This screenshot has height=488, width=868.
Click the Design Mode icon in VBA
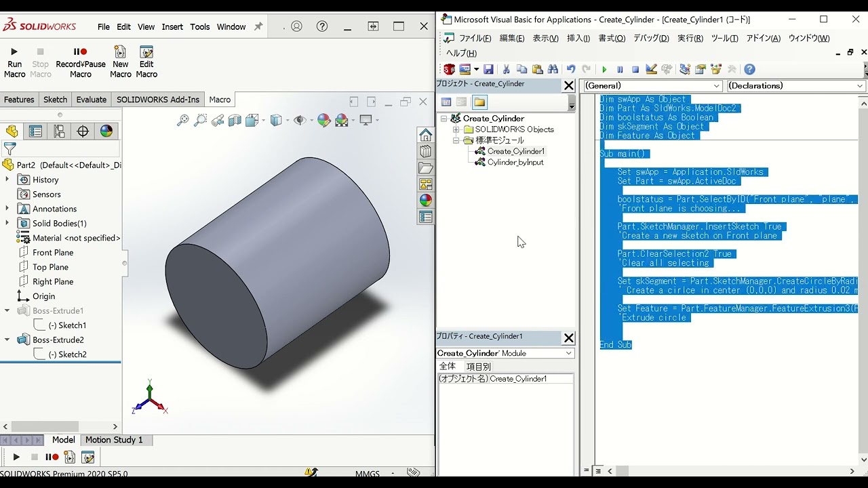[x=651, y=69]
